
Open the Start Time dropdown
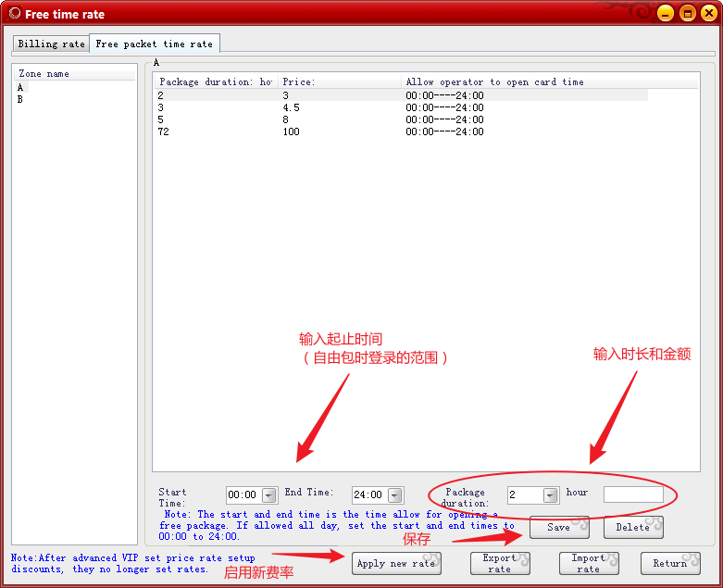pyautogui.click(x=268, y=495)
